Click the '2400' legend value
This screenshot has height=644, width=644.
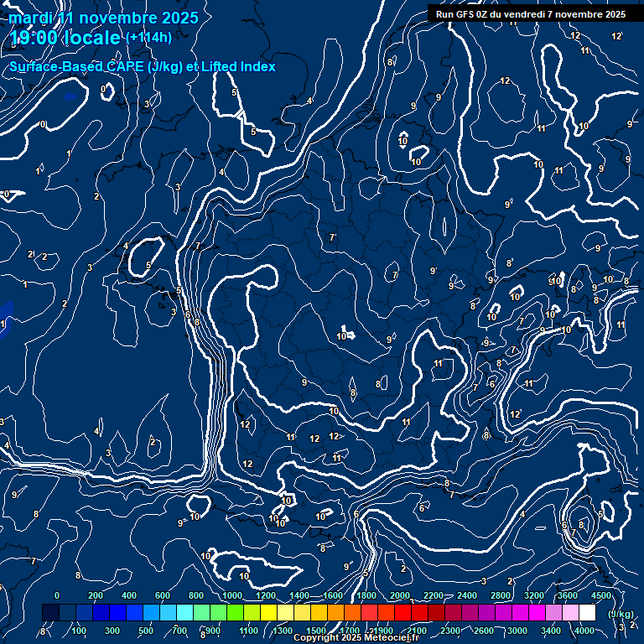(x=467, y=595)
